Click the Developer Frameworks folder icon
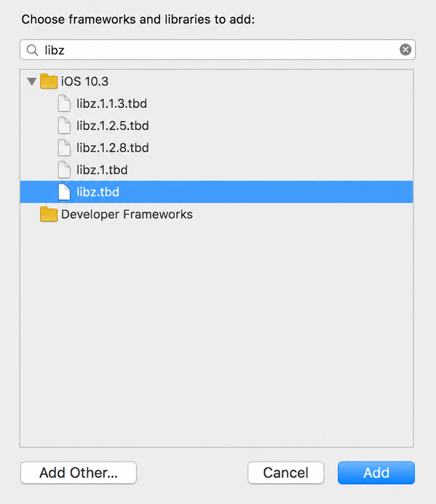 point(49,214)
